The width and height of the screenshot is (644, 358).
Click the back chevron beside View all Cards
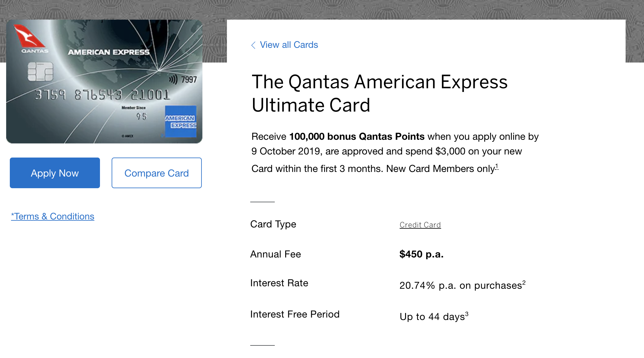coord(253,45)
